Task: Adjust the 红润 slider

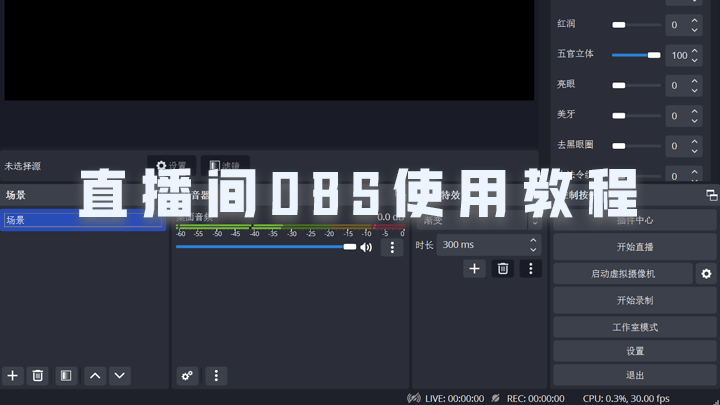Action: (636, 25)
